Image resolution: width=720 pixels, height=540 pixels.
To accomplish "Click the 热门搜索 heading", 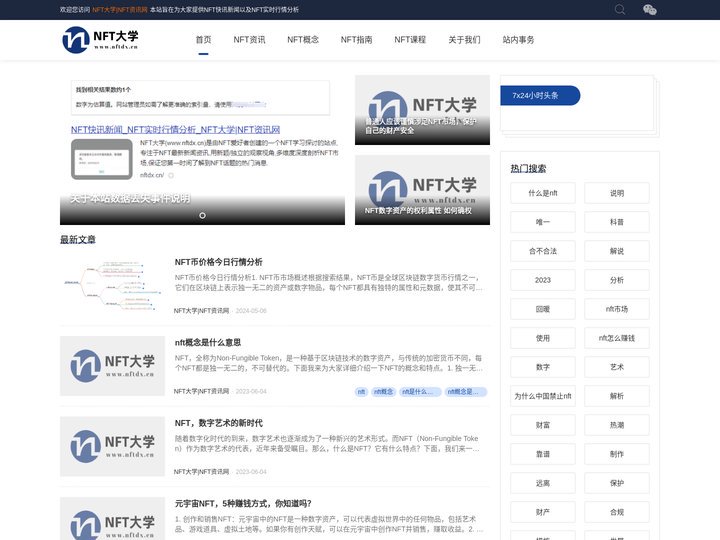I will coord(528,169).
